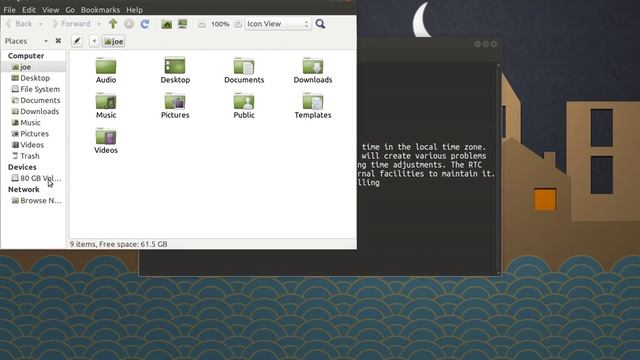Click the Stop loading icon
The width and height of the screenshot is (640, 360).
pos(129,24)
